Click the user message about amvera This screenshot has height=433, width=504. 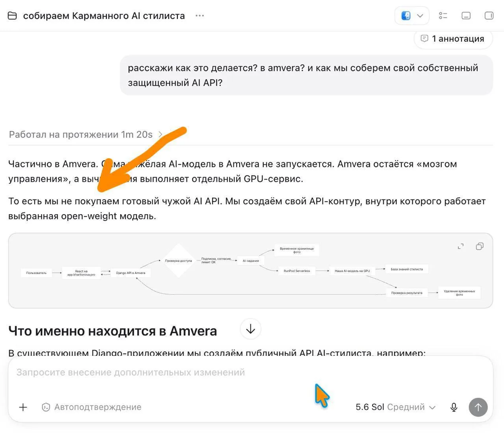point(306,75)
